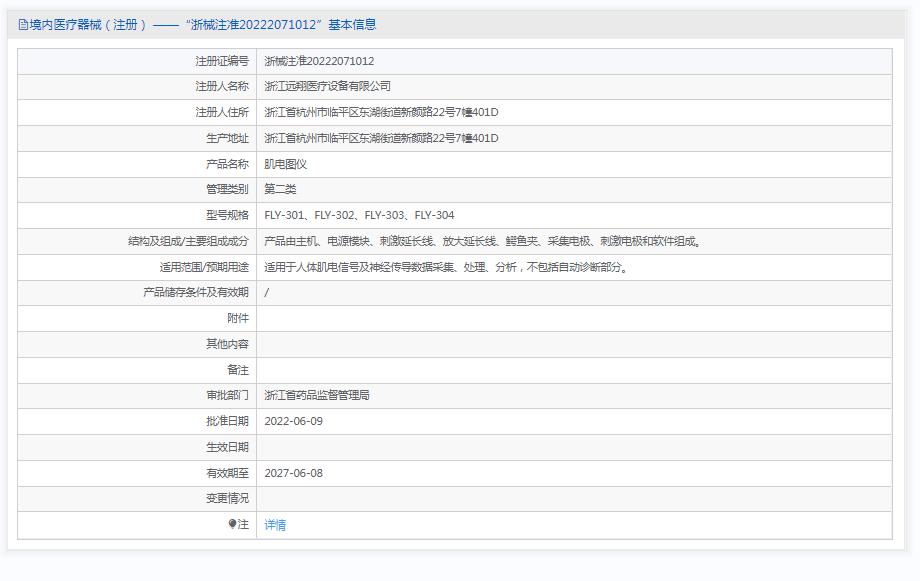
Task: Click the 注册人住所 address value
Action: pos(381,112)
